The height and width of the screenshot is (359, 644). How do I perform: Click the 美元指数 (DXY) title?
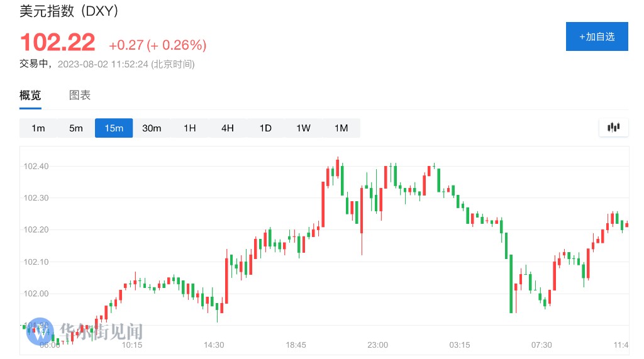tap(69, 11)
